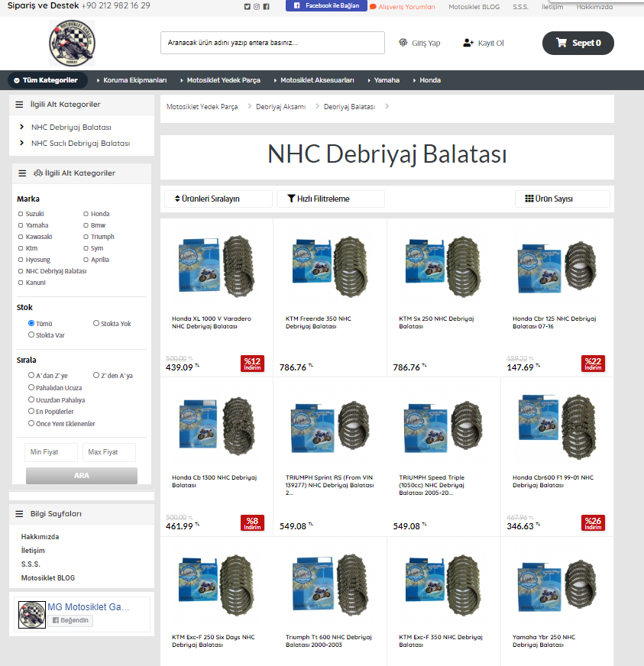644x666 pixels.
Task: Click the Kayıt Ol person-add icon
Action: click(468, 43)
